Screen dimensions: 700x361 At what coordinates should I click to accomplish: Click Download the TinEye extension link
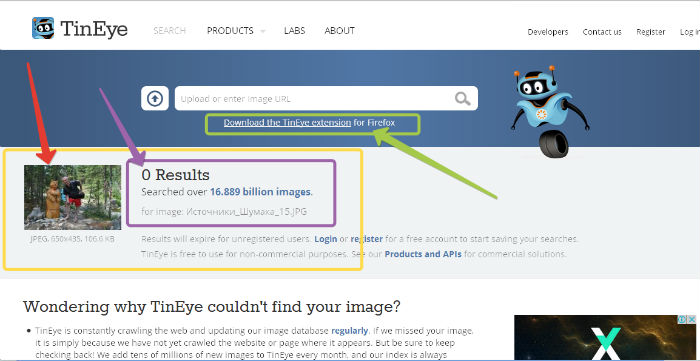pos(287,122)
